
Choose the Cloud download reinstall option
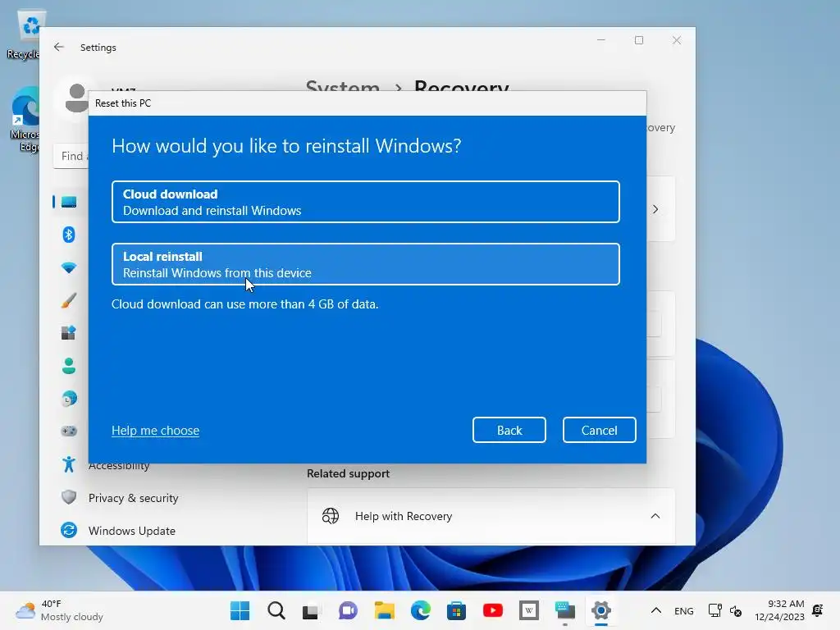[x=365, y=202]
